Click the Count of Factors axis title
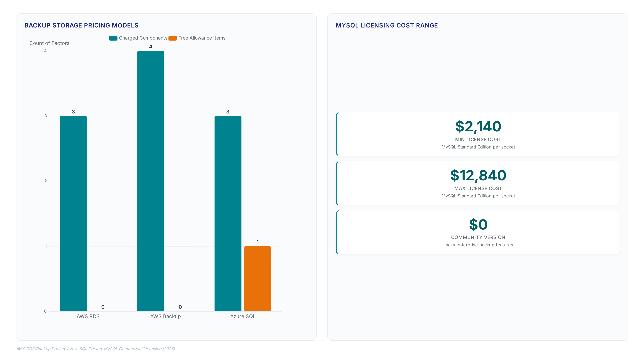644x362 pixels. click(x=49, y=43)
